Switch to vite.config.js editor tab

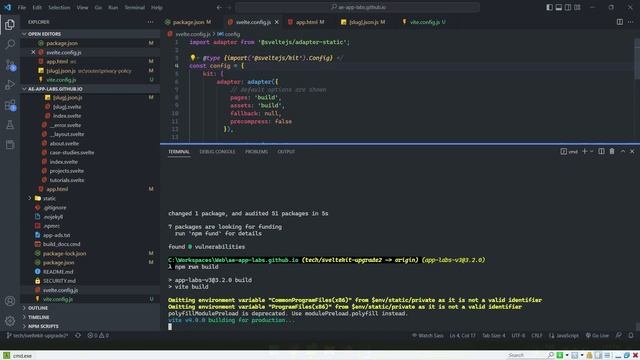(x=425, y=22)
